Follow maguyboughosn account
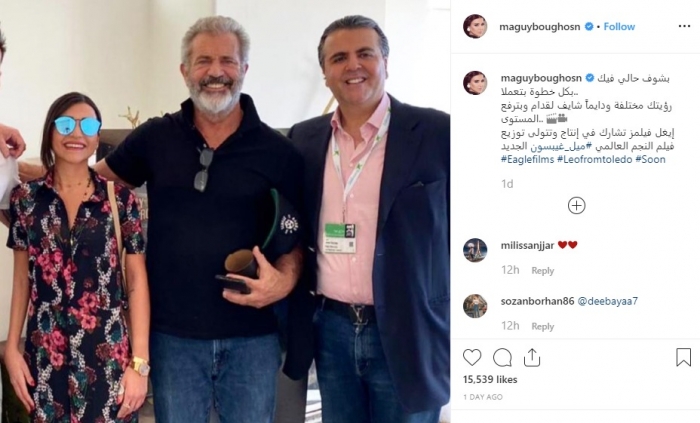The height and width of the screenshot is (423, 700). click(619, 27)
